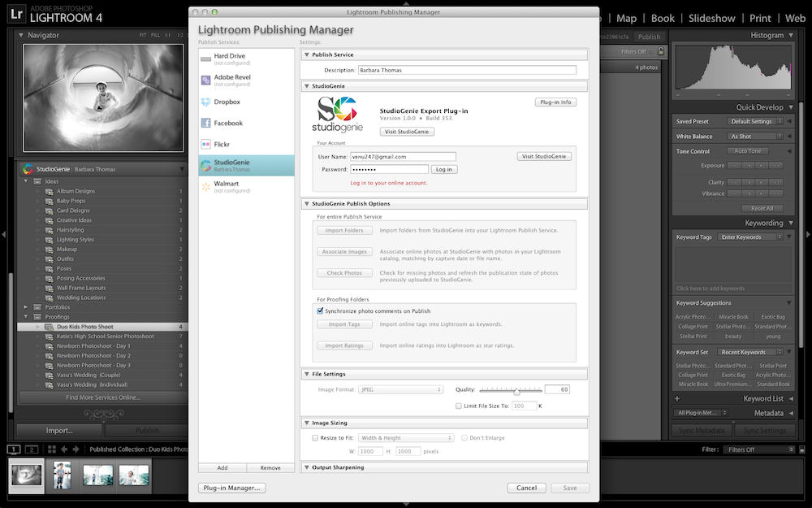
Task: Click StudioGenie icon in Publish Services panel
Action: pos(28,169)
